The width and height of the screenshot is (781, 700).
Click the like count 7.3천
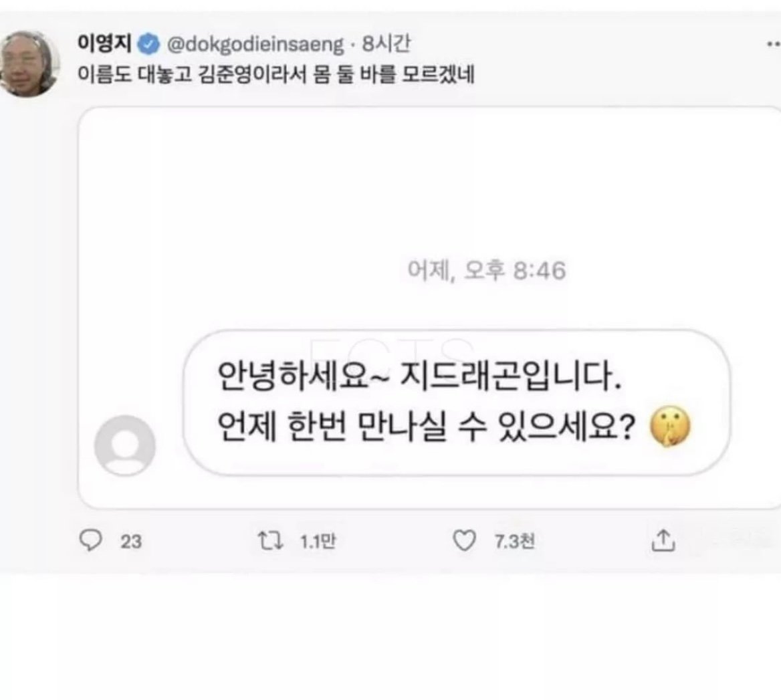point(514,541)
